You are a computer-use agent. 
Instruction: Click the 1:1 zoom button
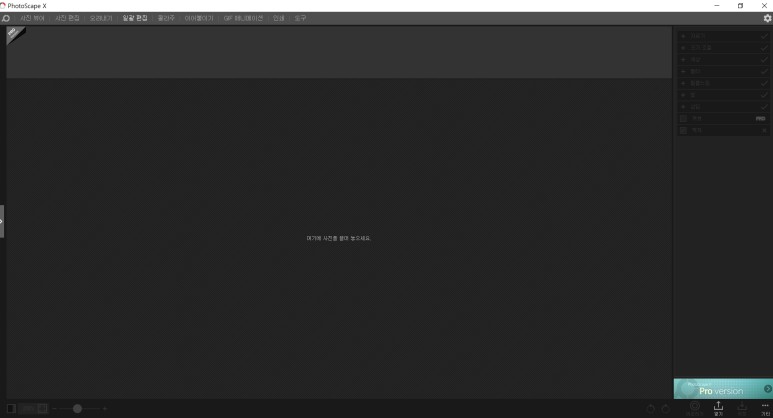click(28, 409)
